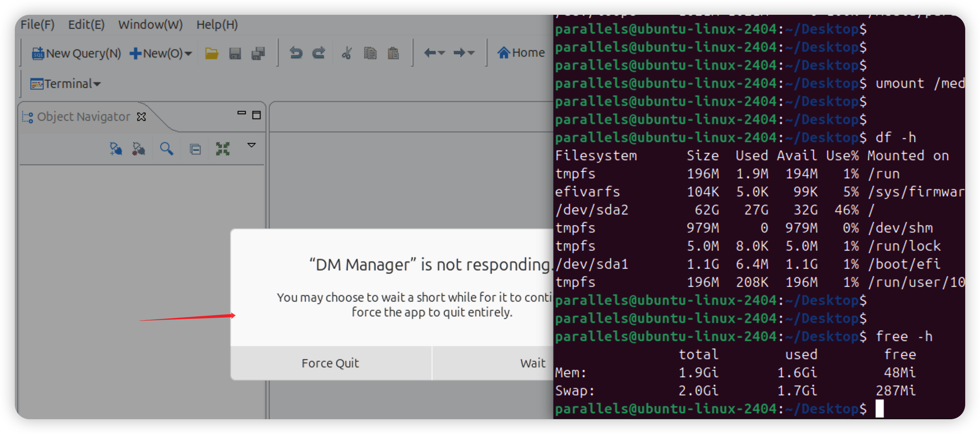The height and width of the screenshot is (434, 980).
Task: Click the paste clipboard icon
Action: click(x=393, y=53)
